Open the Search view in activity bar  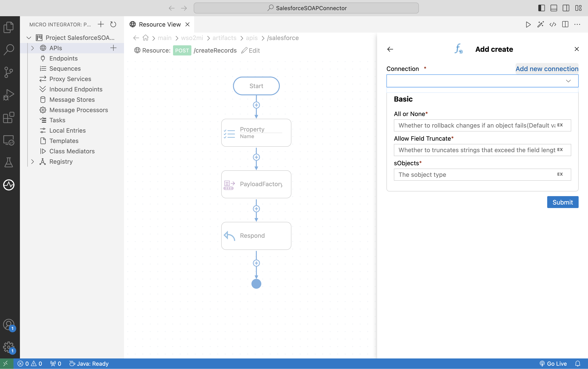[9, 50]
